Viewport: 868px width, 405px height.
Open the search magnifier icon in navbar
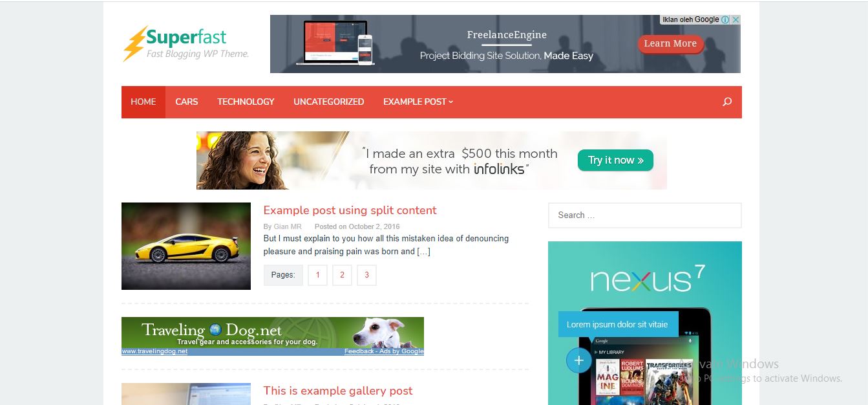727,102
